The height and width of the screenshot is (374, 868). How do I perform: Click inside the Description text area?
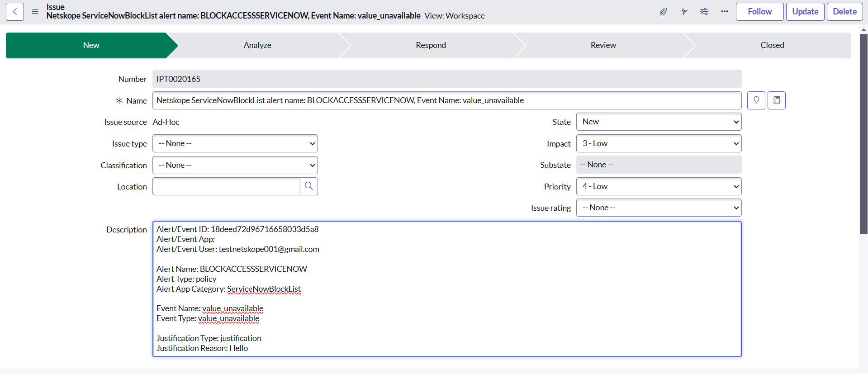(x=447, y=289)
